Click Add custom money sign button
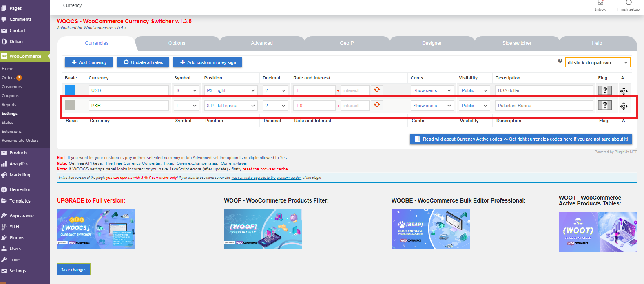The image size is (644, 284). click(208, 62)
